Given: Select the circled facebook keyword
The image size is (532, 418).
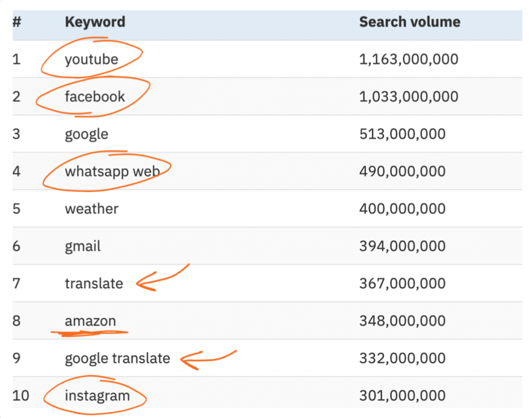Looking at the screenshot, I should click(95, 97).
